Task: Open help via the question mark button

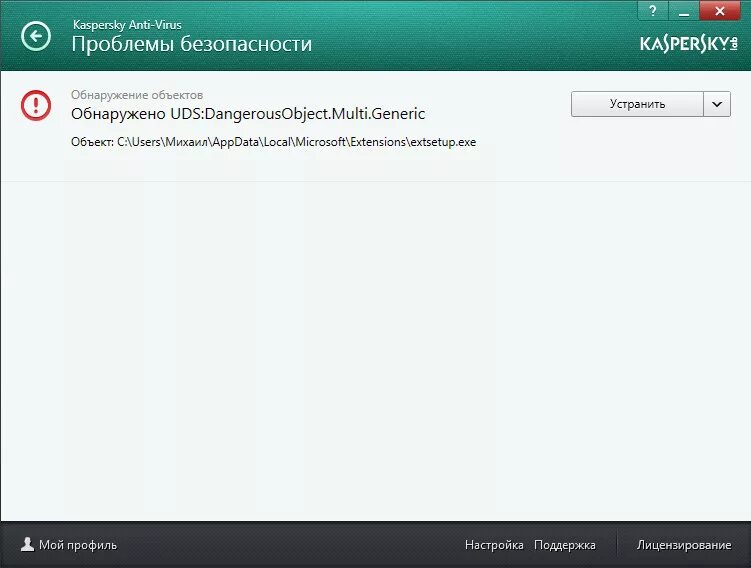Action: [653, 11]
